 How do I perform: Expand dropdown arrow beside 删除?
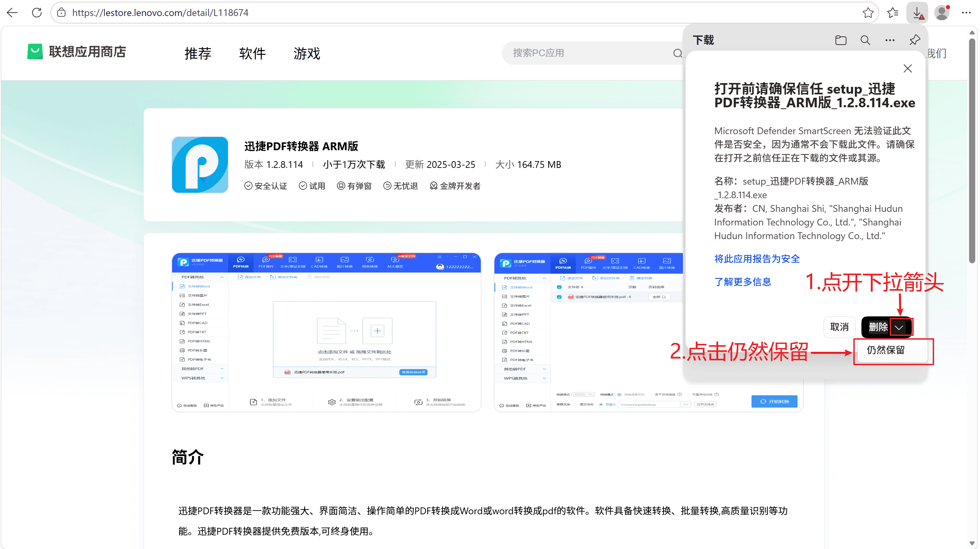click(x=899, y=328)
